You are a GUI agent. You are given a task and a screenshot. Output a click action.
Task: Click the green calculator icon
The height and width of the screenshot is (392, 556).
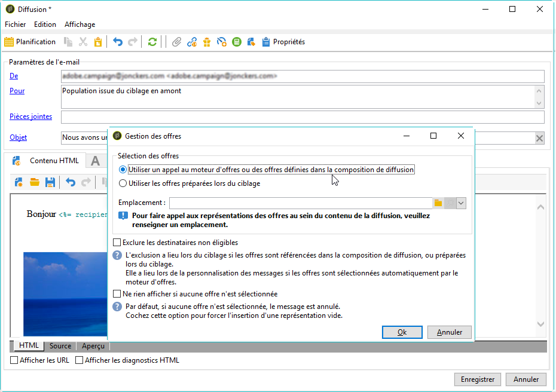pos(237,42)
